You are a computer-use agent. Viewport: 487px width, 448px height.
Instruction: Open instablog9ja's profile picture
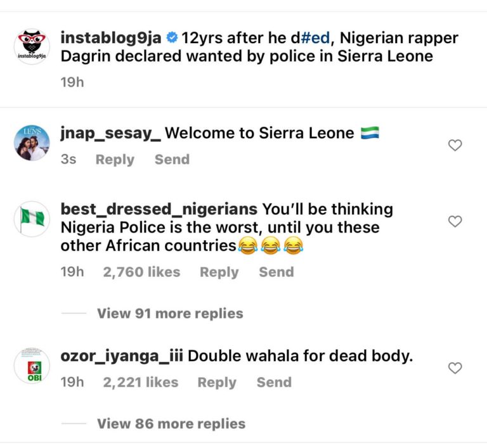[x=32, y=47]
